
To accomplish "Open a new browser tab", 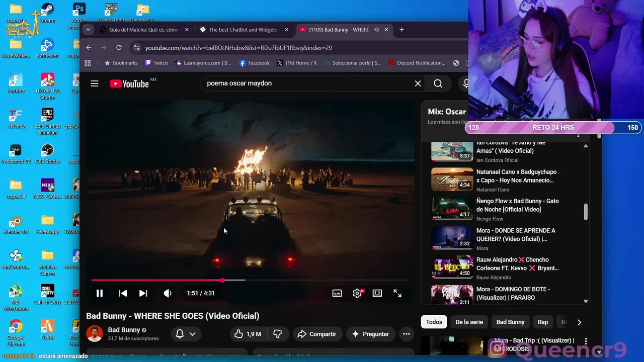I will pyautogui.click(x=401, y=30).
